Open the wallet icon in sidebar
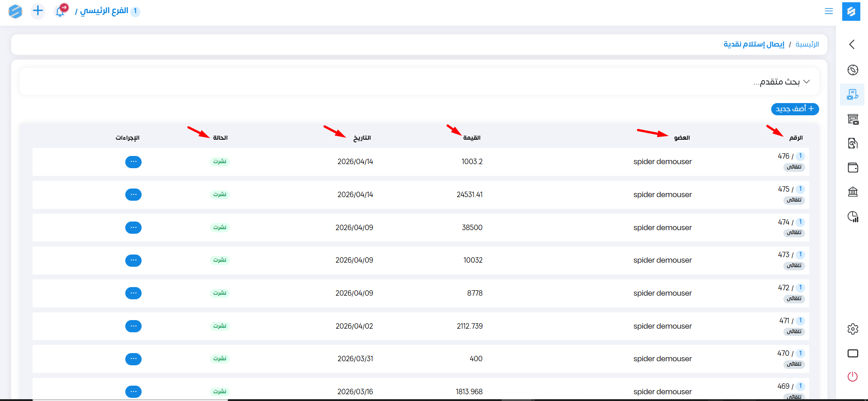The image size is (868, 401). [x=853, y=168]
